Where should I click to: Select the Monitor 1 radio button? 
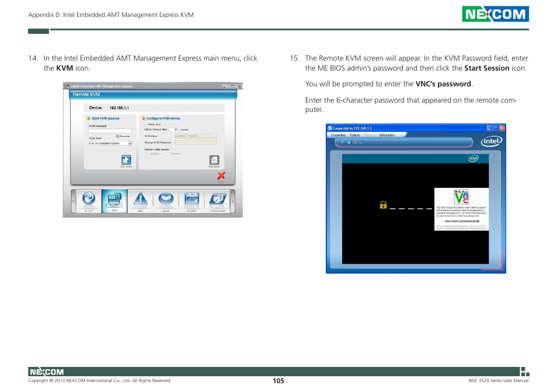click(x=168, y=154)
